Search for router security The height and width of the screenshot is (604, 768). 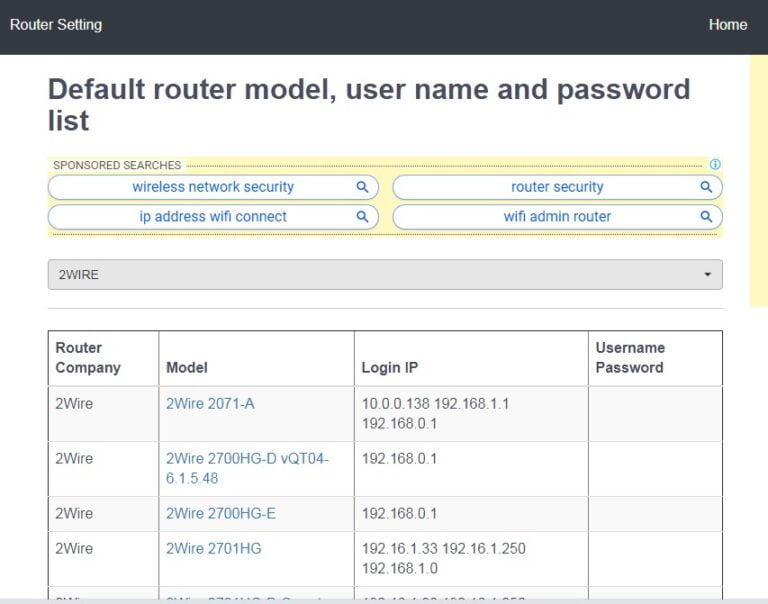click(x=557, y=187)
